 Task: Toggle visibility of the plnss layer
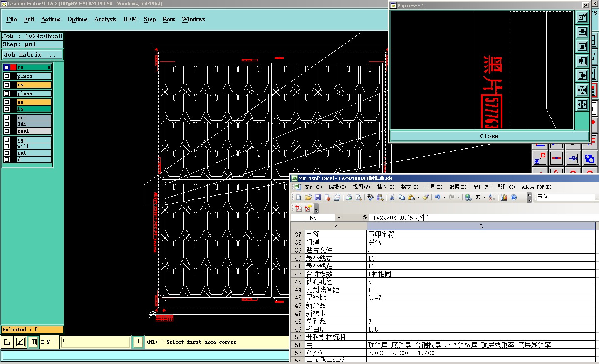coord(7,93)
